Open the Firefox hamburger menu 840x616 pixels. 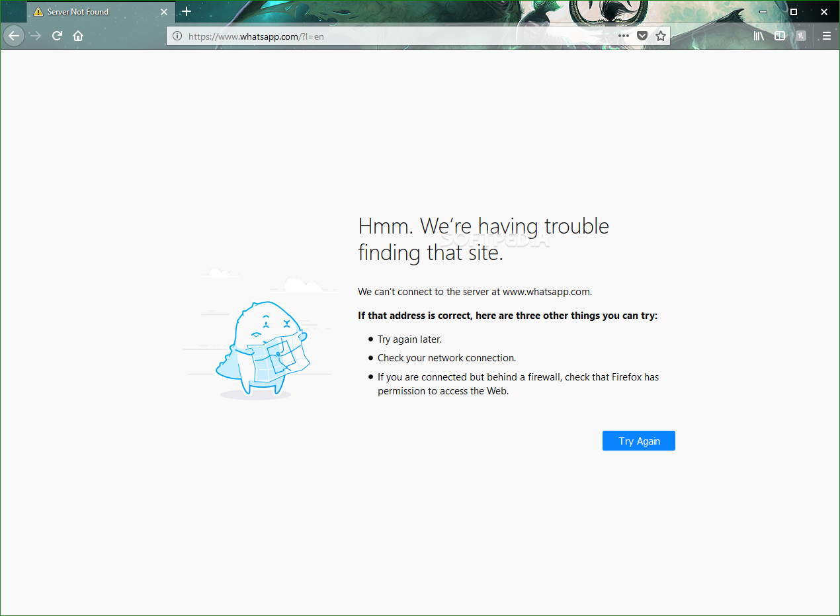tap(827, 36)
